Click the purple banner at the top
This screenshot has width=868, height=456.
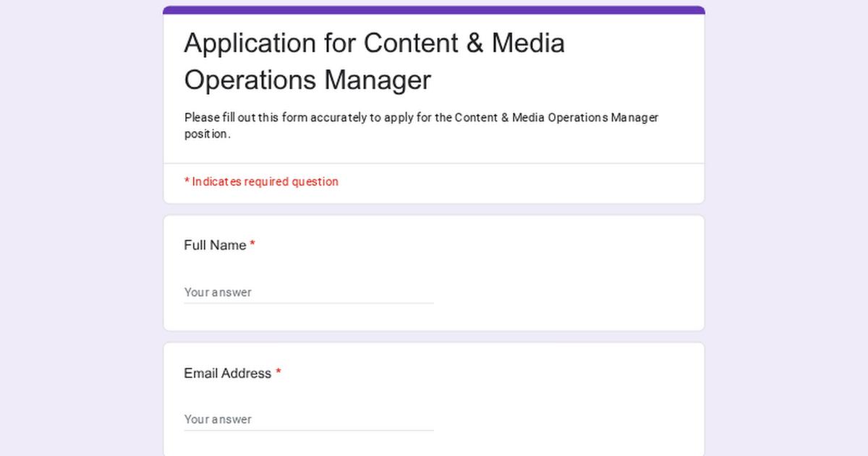[434, 8]
